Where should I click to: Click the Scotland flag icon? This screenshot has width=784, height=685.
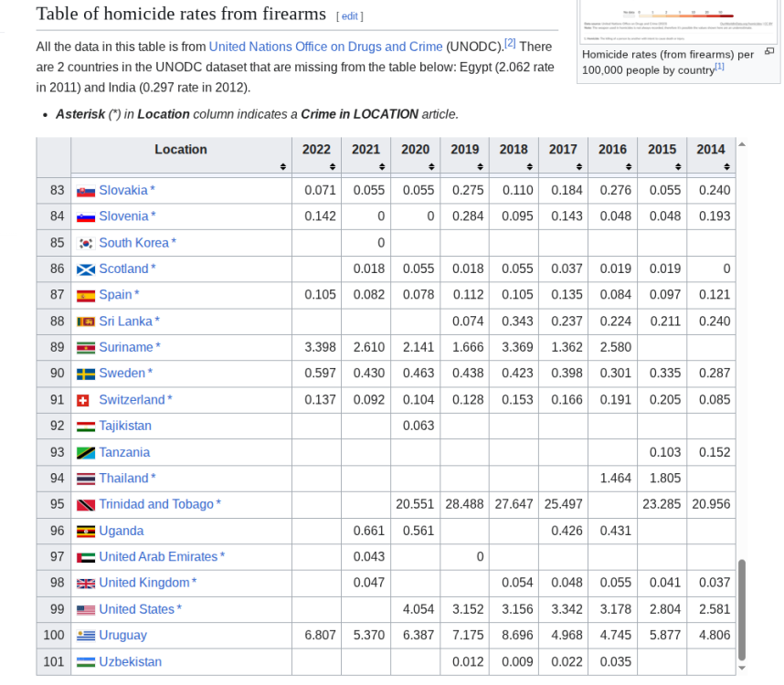[x=86, y=269]
